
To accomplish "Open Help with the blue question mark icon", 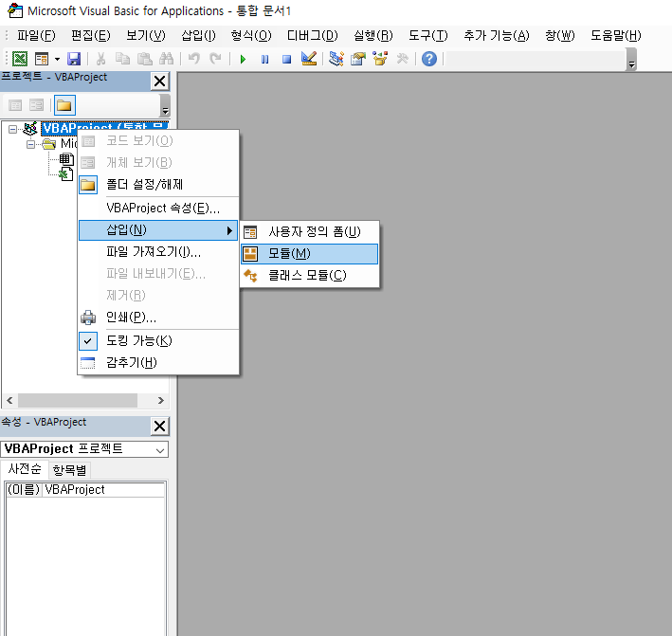I will point(429,59).
